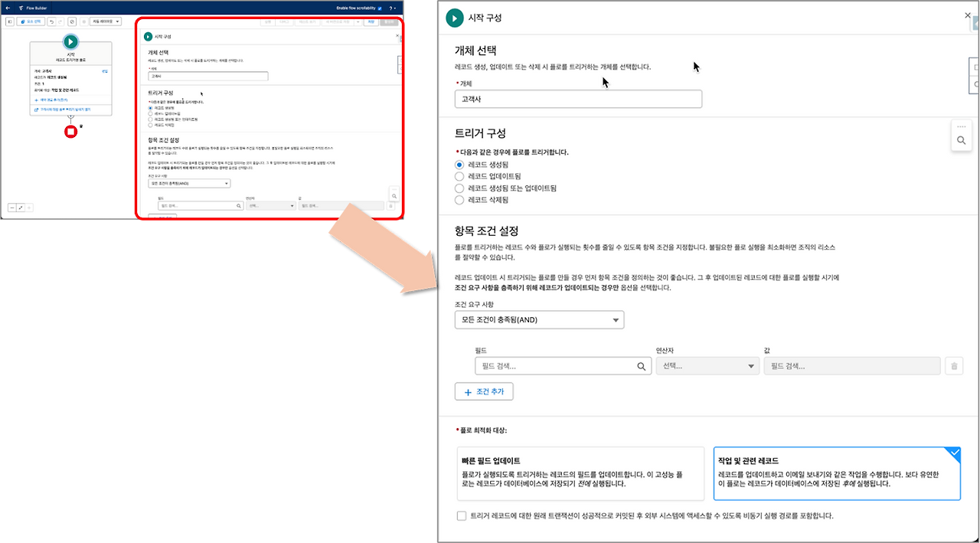Open the gear settings icon in Flow Builder toolbar
Image resolution: width=980 pixels, height=543 pixels.
84,21
